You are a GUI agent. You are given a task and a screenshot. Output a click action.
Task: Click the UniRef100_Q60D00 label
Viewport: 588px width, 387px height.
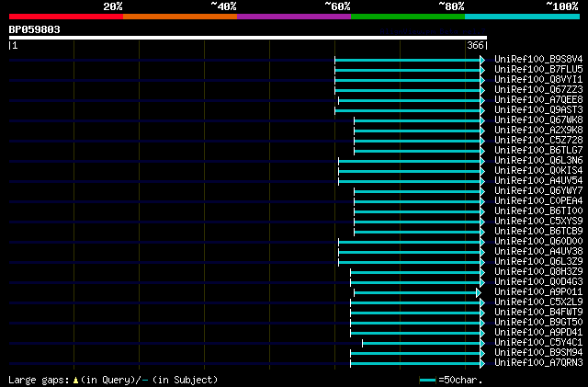tap(538, 242)
